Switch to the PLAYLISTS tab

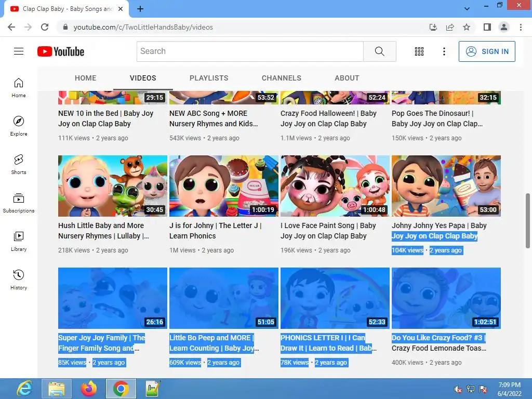point(209,78)
